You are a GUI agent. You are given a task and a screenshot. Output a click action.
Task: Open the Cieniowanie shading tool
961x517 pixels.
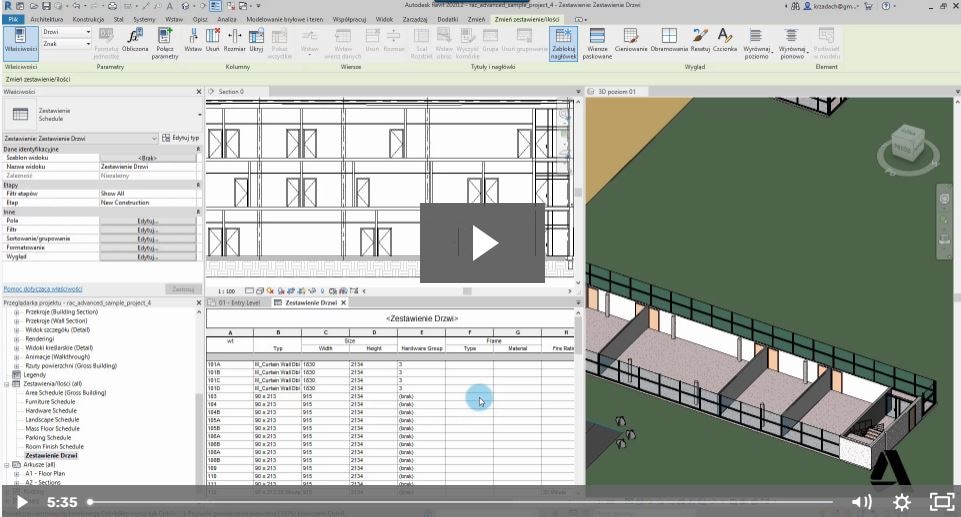631,40
